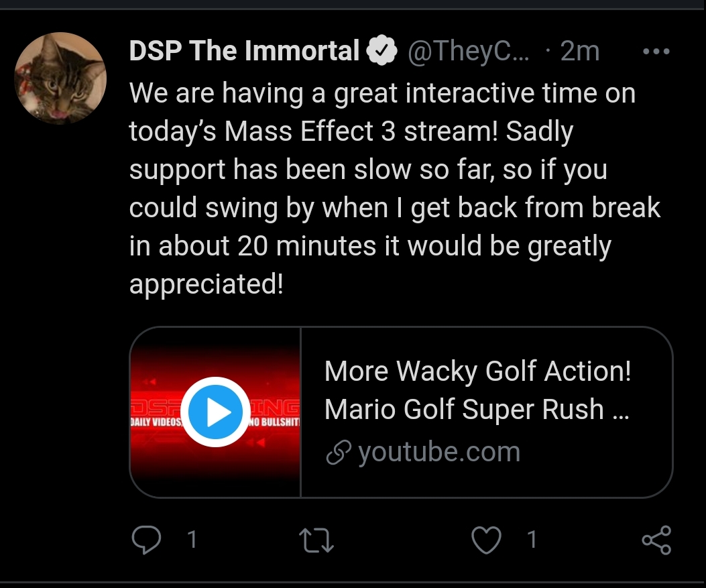View the like count number 1
Viewport: 706px width, 588px height.
[x=532, y=539]
